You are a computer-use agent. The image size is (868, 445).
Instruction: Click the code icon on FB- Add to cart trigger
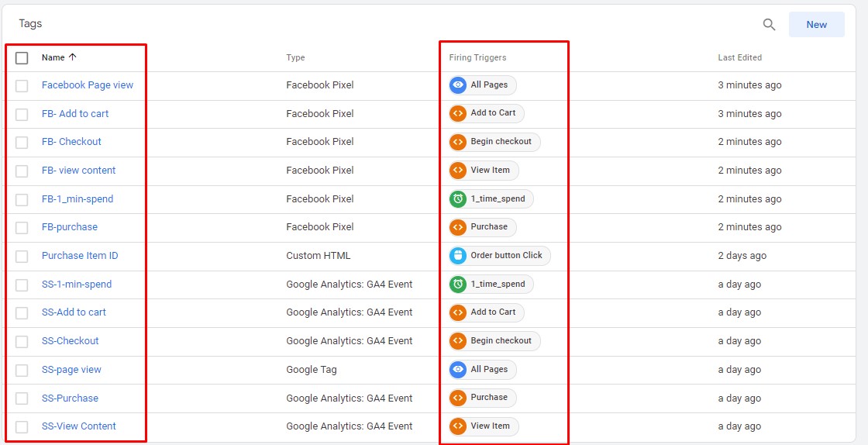(x=458, y=113)
